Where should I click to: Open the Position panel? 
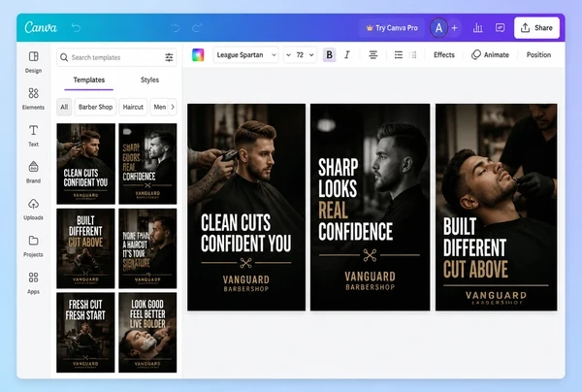[538, 55]
